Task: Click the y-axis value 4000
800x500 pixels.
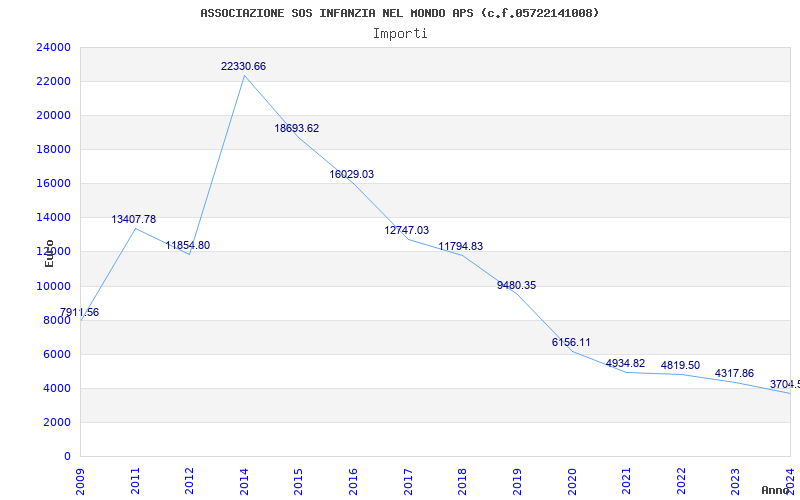Action: [56, 389]
